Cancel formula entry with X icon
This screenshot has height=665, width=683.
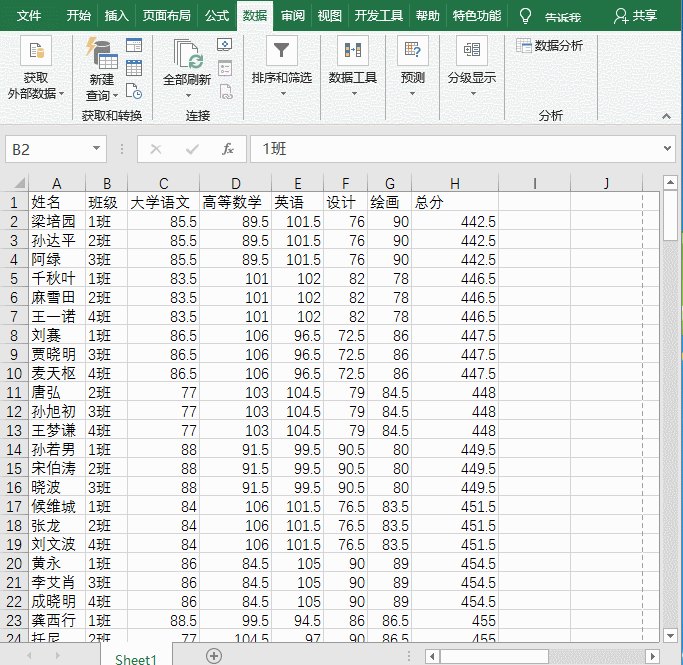click(156, 149)
